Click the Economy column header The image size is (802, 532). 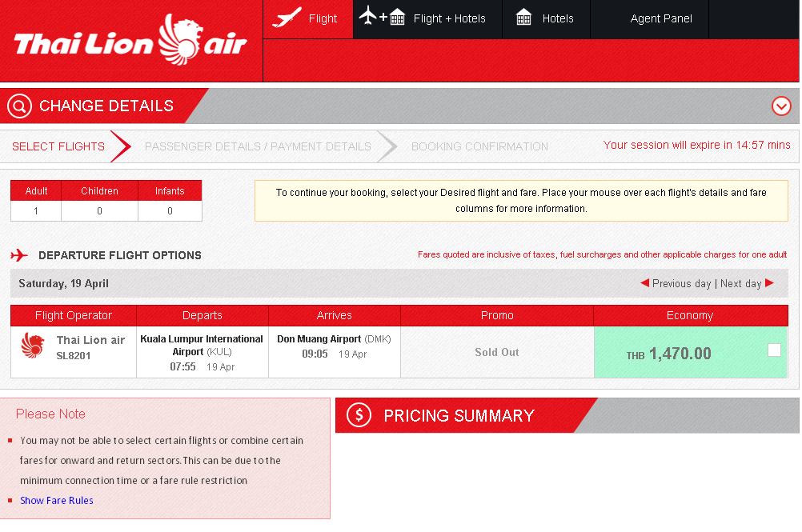pyautogui.click(x=690, y=315)
